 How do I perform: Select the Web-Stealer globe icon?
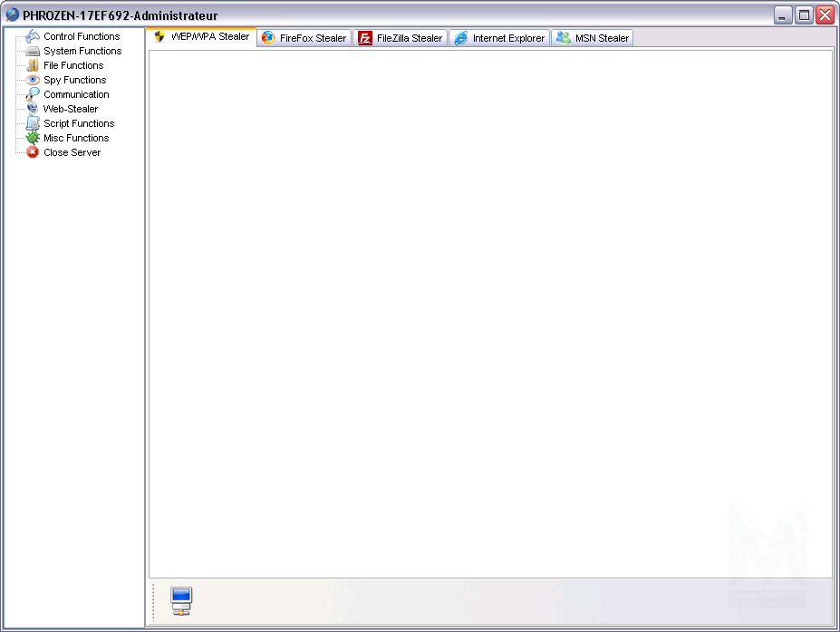pos(33,109)
